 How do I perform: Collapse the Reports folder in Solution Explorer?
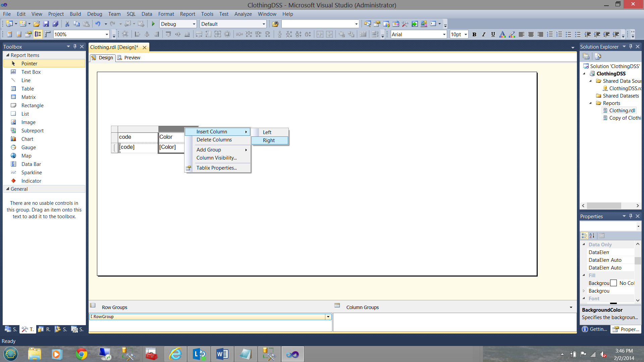coord(591,103)
